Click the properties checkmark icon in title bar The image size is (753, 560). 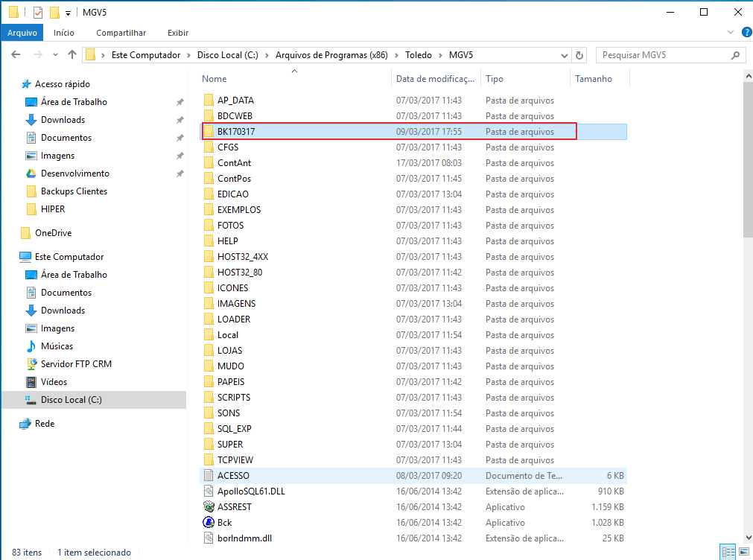[38, 13]
